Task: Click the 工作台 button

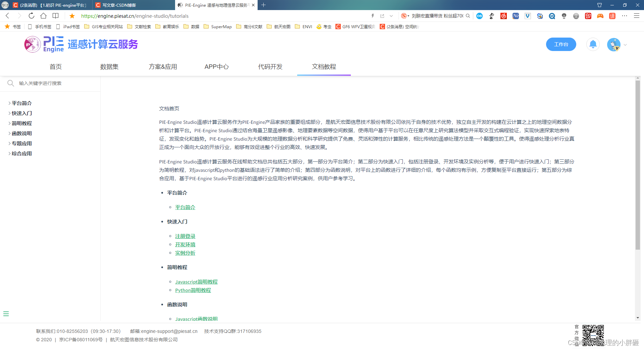Action: (x=561, y=44)
